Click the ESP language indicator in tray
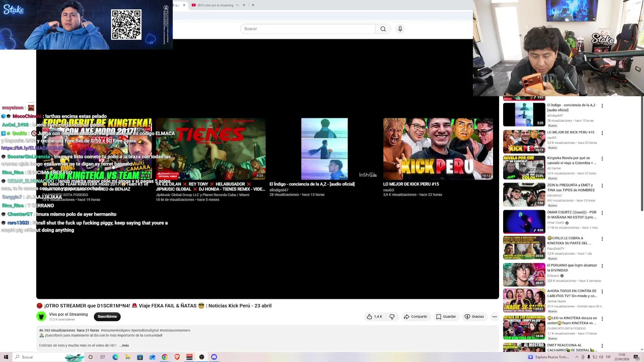Image resolution: width=644 pixels, height=362 pixels. coord(608,357)
